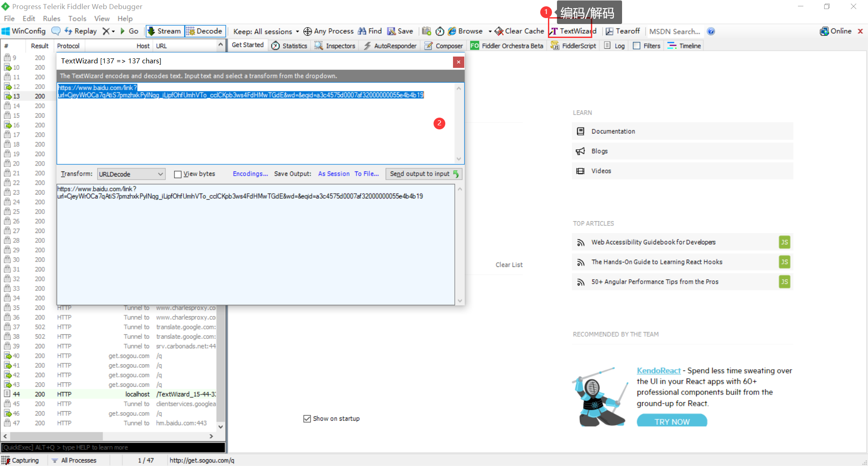Click into the TextWizard input text area
Screen dimensions: 868x466
tap(256, 124)
